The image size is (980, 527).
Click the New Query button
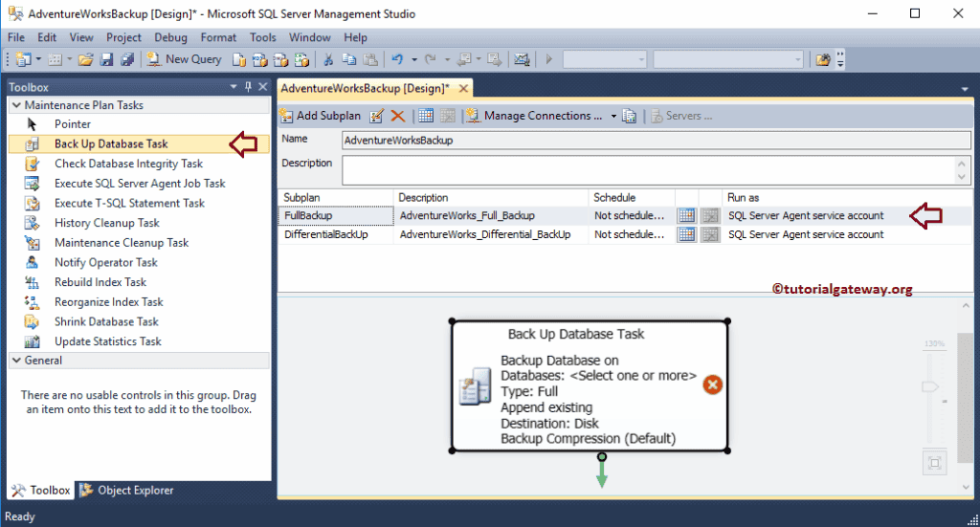[184, 59]
